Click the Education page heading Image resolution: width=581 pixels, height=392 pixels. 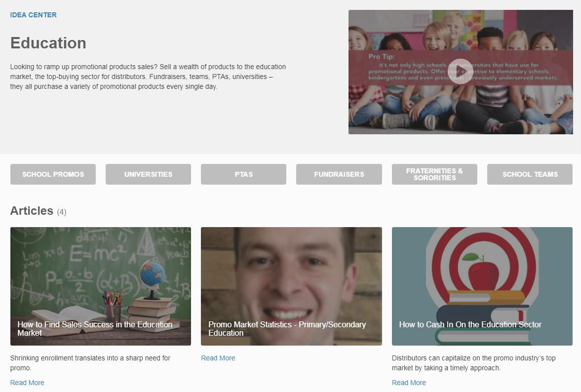pyautogui.click(x=48, y=43)
